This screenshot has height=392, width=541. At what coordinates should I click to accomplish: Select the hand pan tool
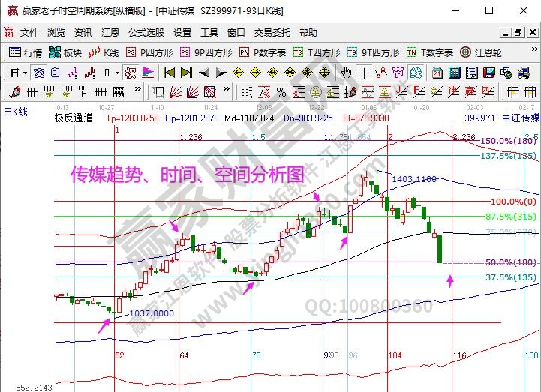click(x=346, y=73)
